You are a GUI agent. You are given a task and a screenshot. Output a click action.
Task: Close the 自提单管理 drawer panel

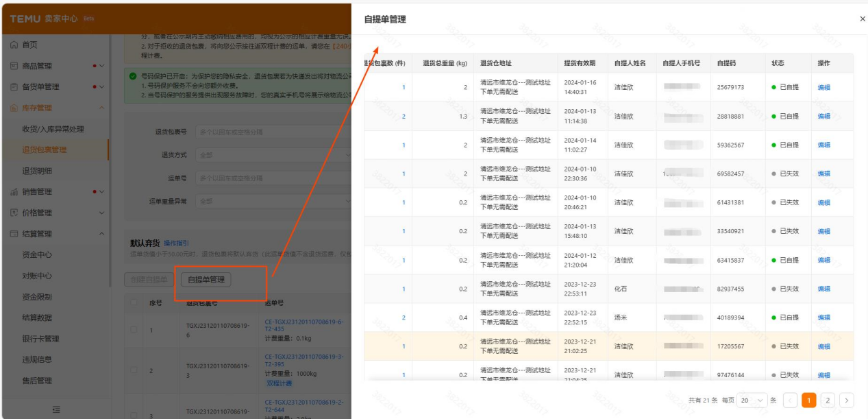[862, 19]
